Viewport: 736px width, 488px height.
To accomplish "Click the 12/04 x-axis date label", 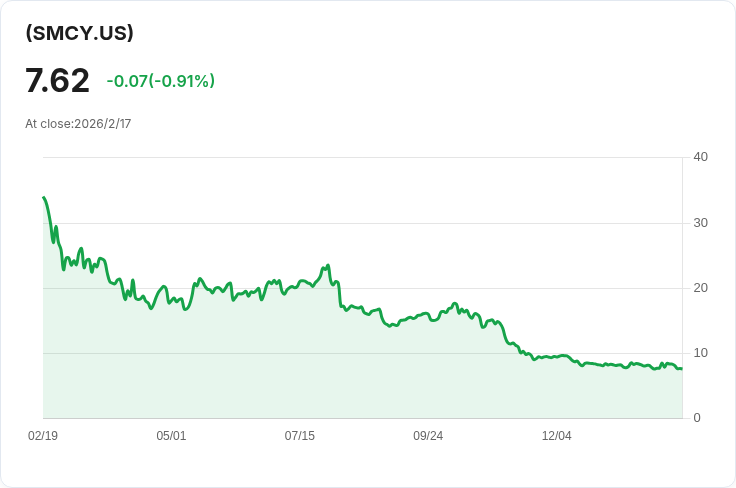I will [x=557, y=436].
